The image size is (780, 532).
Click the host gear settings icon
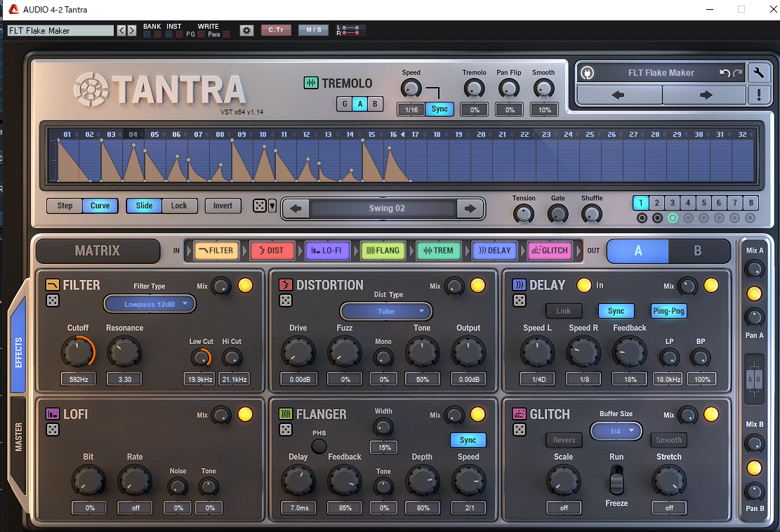pos(246,30)
